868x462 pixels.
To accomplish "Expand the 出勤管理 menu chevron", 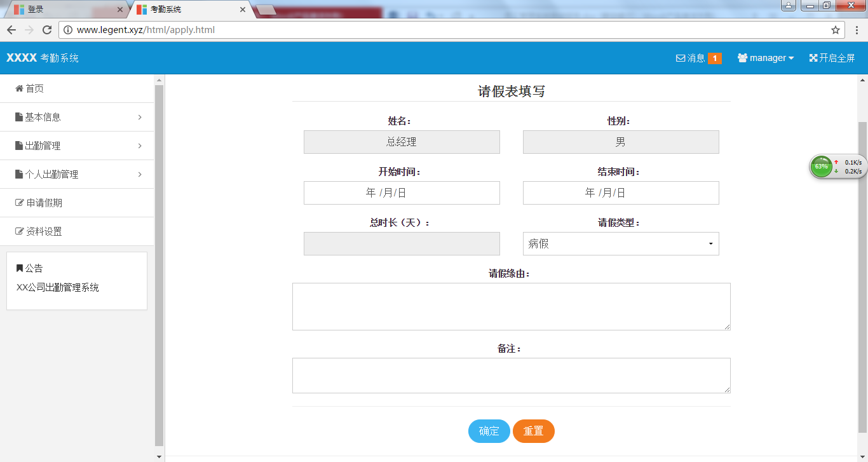I will click(140, 146).
